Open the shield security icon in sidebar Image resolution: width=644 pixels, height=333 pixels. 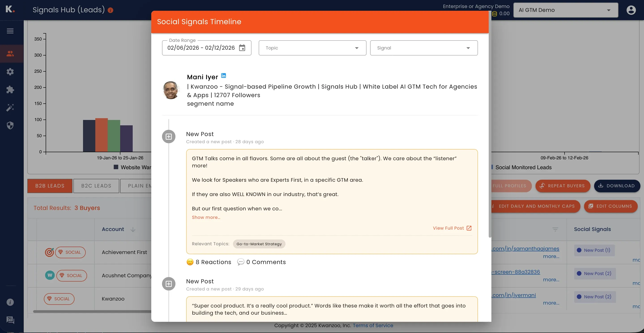pyautogui.click(x=10, y=126)
